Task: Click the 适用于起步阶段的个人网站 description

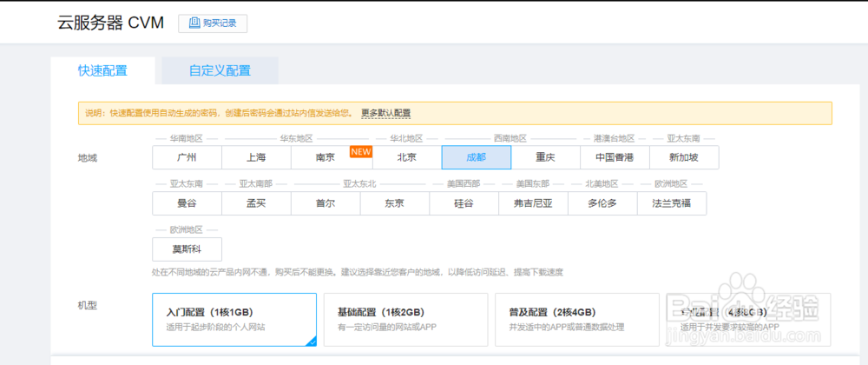Action: 216,328
